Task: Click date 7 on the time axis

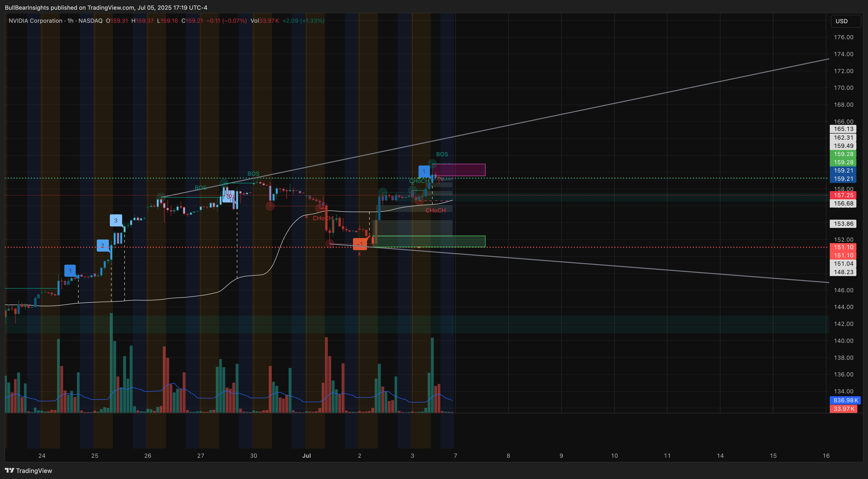Action: pos(455,456)
